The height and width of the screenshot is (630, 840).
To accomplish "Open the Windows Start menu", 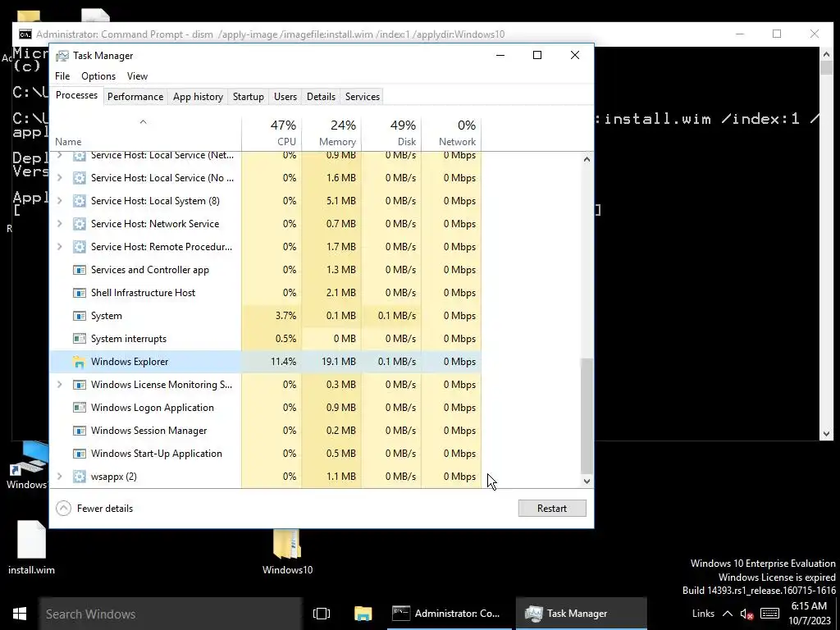I will 20,614.
